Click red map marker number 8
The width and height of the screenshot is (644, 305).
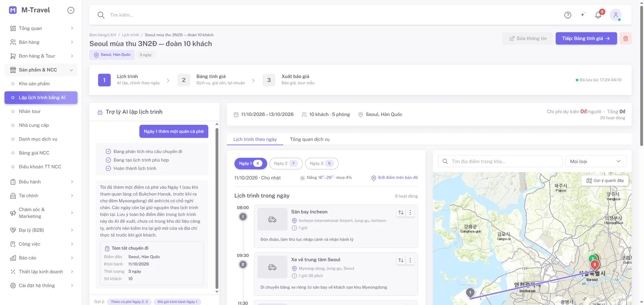[x=594, y=265]
